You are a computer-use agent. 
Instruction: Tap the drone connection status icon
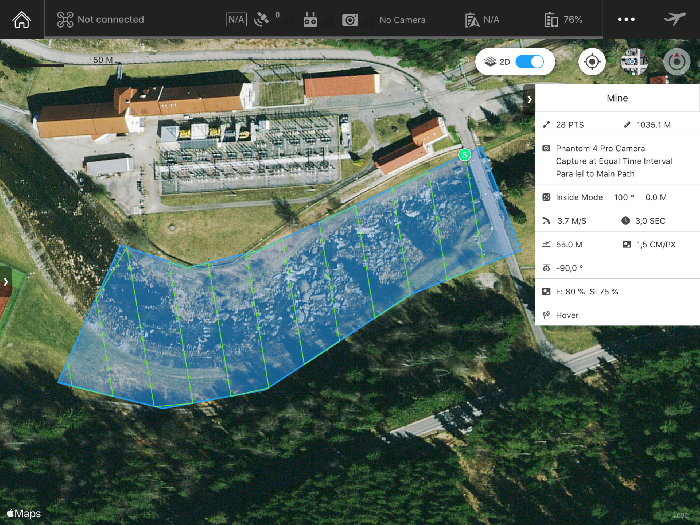pos(65,19)
